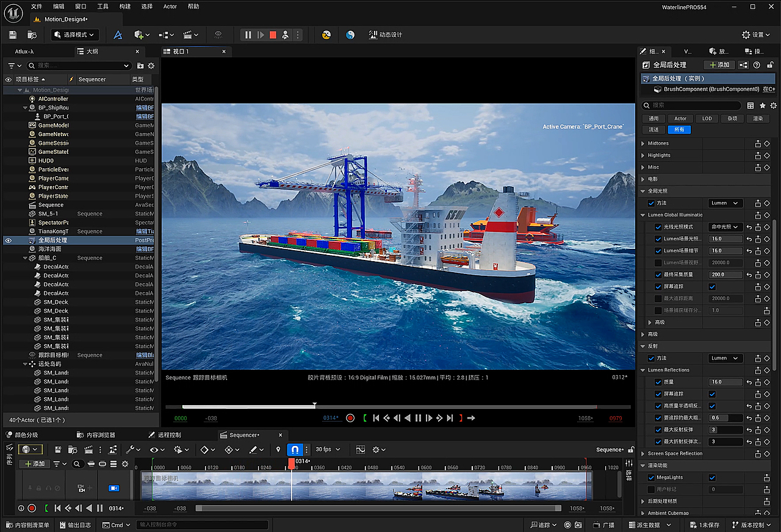
Task: Switch to the 颜色分级 tab
Action: (x=21, y=435)
